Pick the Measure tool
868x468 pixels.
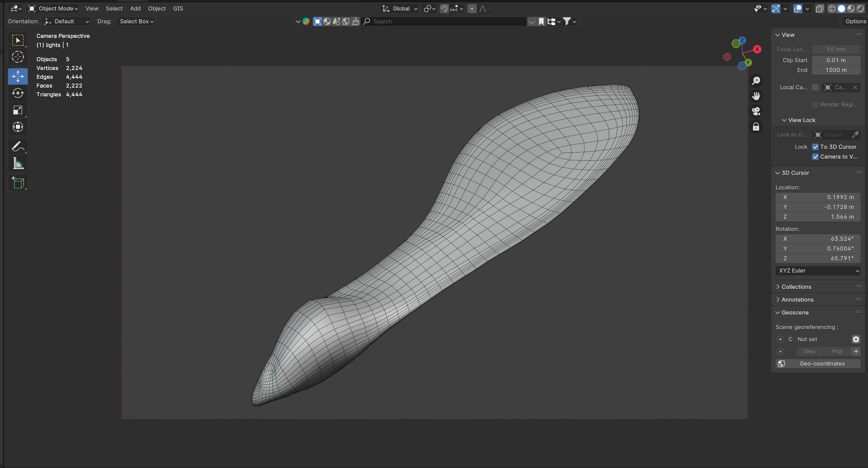pyautogui.click(x=18, y=164)
